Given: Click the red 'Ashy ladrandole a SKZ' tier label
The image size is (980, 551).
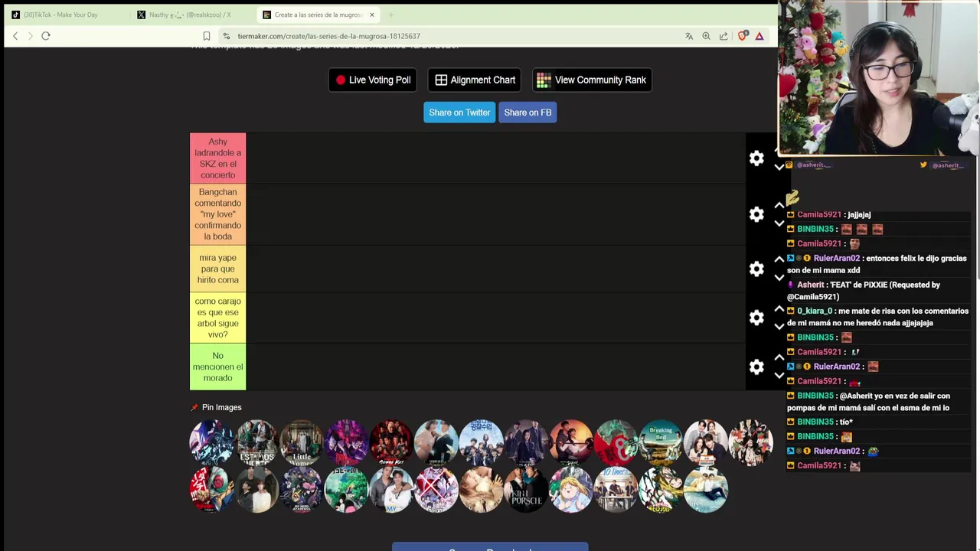Looking at the screenshot, I should [218, 158].
